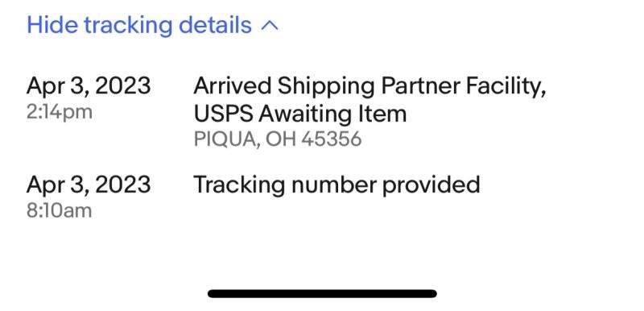Collapse tracking details with the up chevron
Screen dimensions: 644x311
tap(270, 27)
